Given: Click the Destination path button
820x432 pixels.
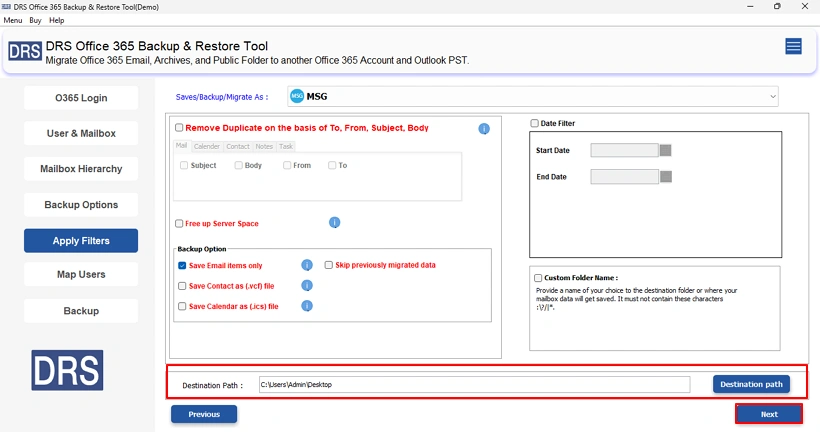Looking at the screenshot, I should [x=751, y=384].
